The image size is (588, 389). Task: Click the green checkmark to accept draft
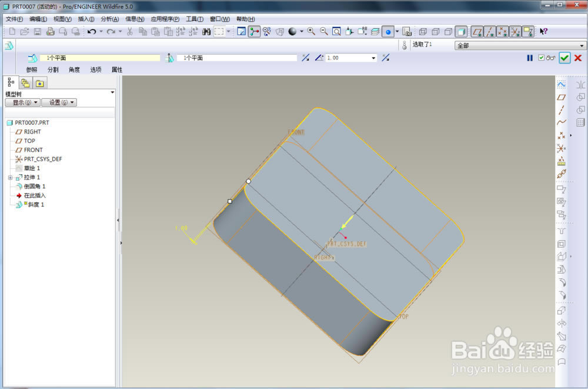click(564, 58)
